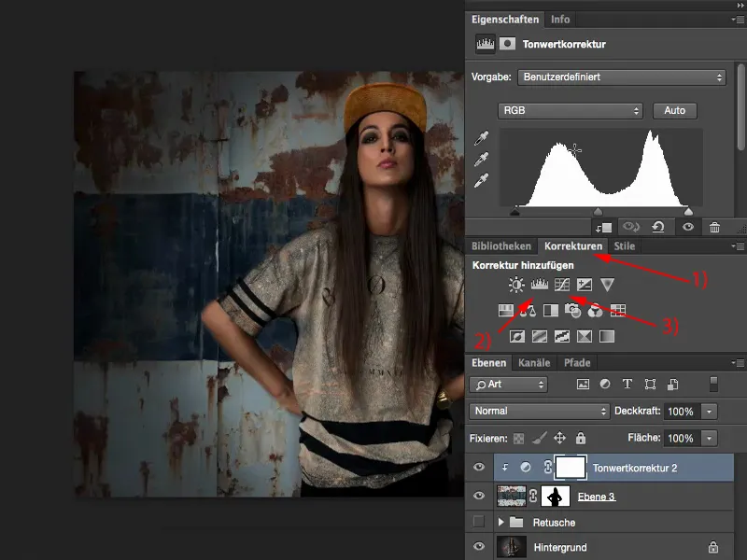
Task: Reset adjustment to defaults
Action: 658,227
